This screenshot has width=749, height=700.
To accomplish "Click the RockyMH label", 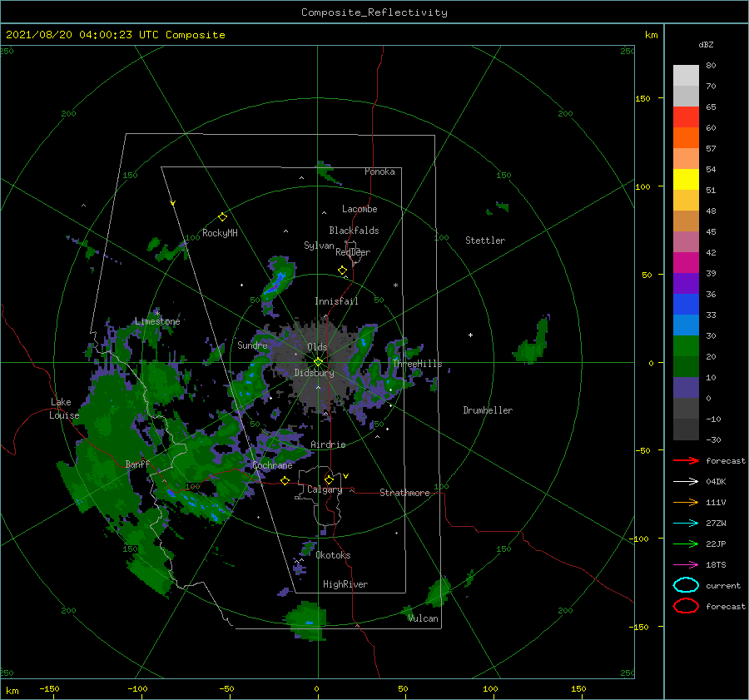I will 220,233.
